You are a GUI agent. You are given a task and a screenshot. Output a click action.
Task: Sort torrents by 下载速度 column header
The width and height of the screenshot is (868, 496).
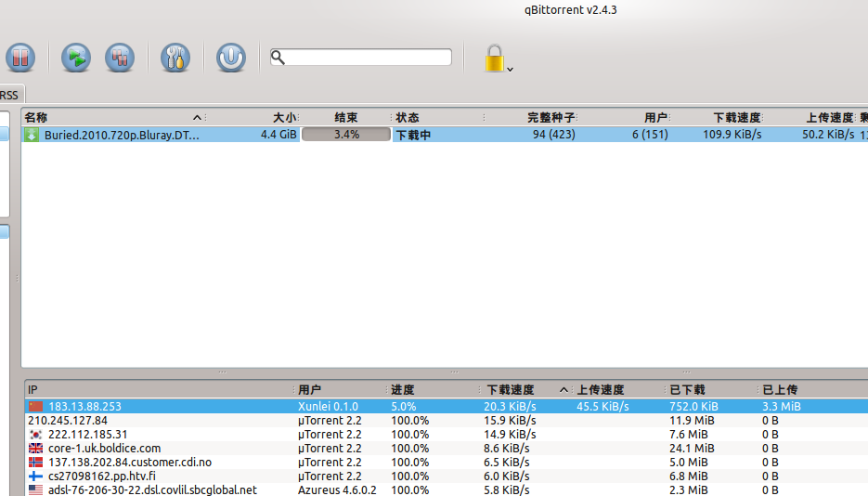tap(717, 117)
